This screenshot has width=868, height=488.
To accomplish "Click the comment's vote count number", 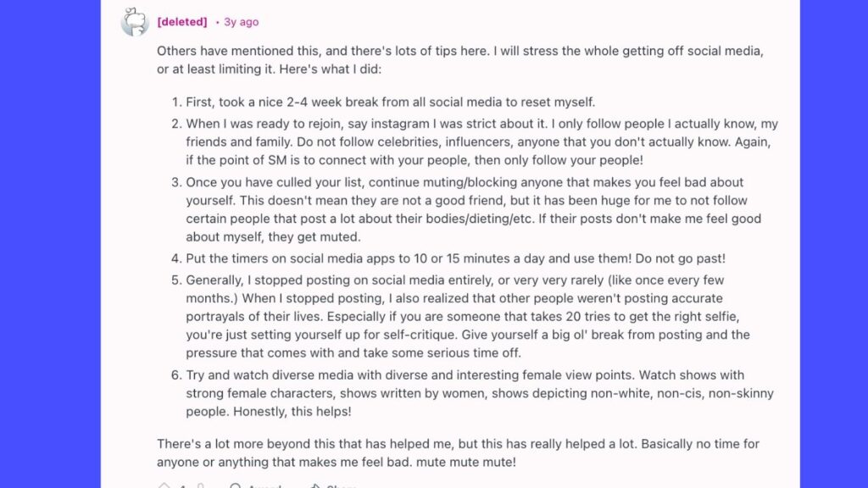I will tap(182, 485).
